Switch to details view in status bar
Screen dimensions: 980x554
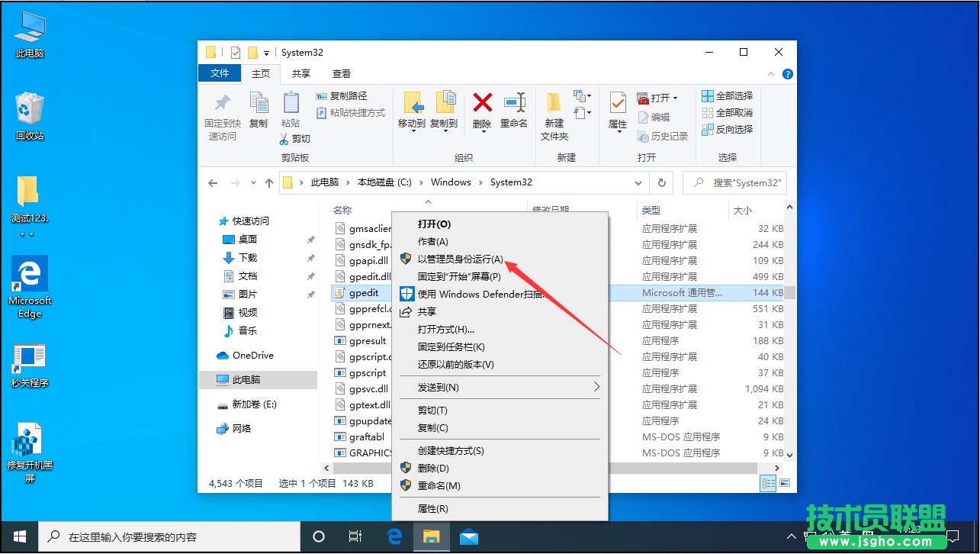[768, 483]
